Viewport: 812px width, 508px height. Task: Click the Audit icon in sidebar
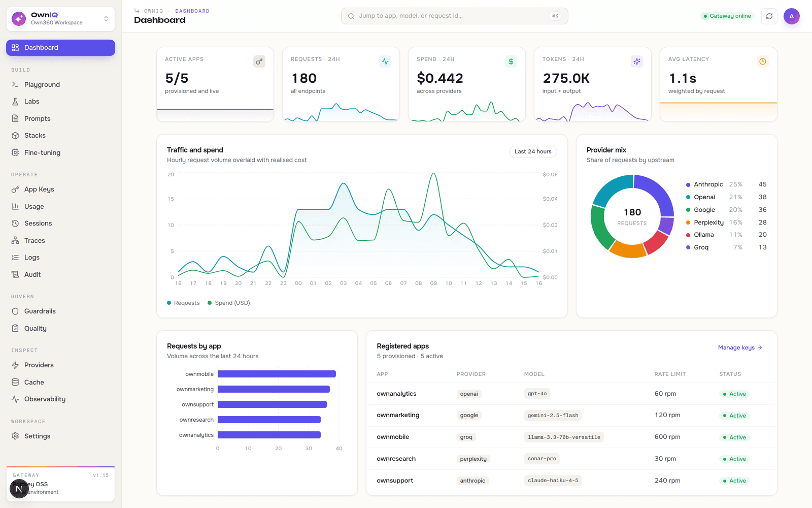(x=15, y=275)
